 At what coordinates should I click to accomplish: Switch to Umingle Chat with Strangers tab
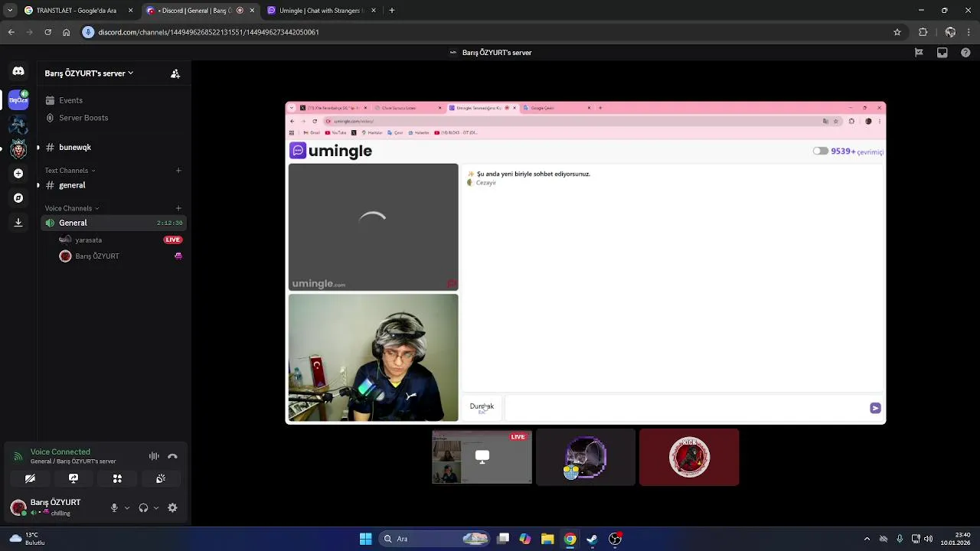(322, 11)
